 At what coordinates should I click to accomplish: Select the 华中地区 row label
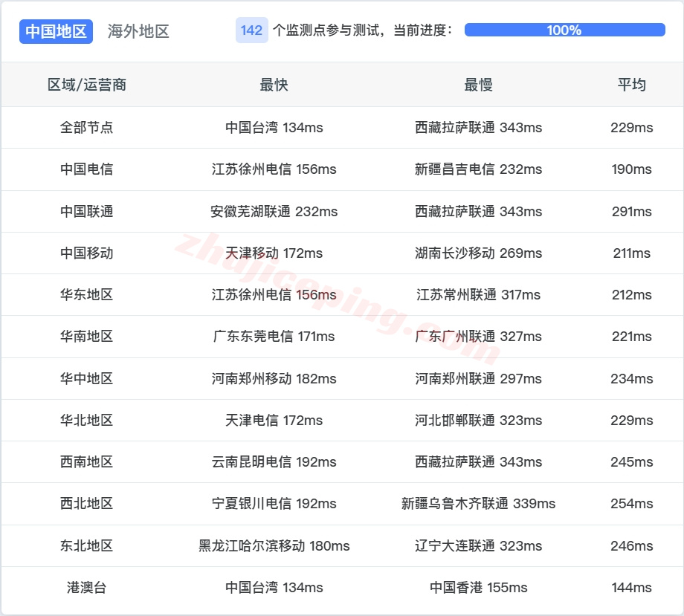87,378
